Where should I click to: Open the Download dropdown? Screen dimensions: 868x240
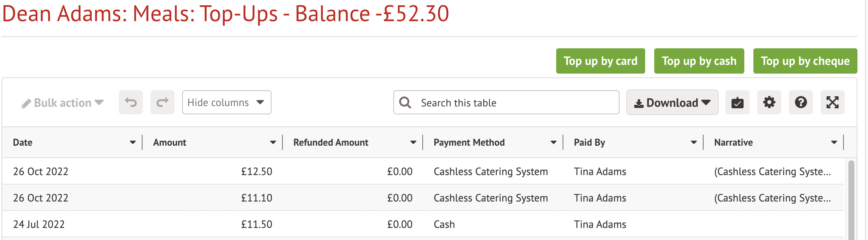pyautogui.click(x=672, y=102)
